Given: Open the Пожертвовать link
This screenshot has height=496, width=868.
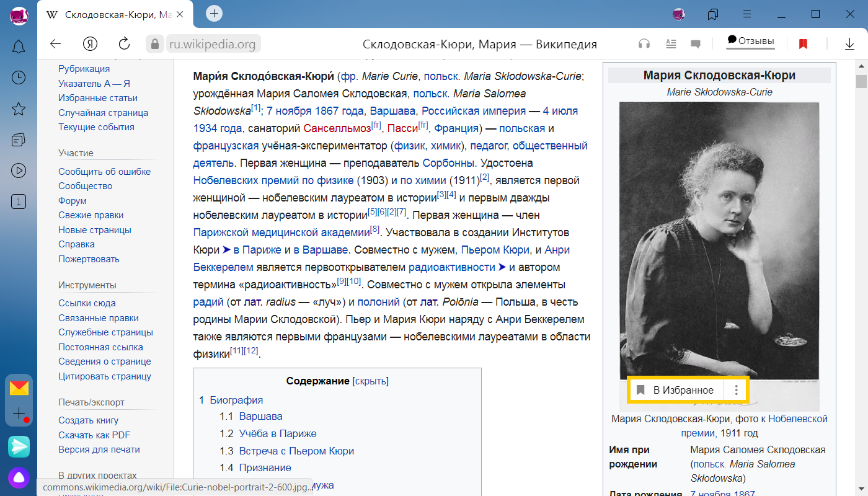Looking at the screenshot, I should (89, 259).
